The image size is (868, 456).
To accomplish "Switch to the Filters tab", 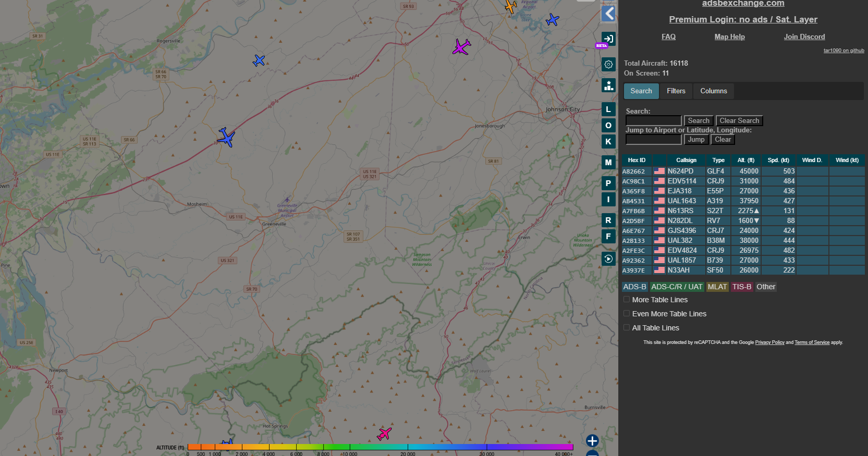I will click(x=676, y=91).
